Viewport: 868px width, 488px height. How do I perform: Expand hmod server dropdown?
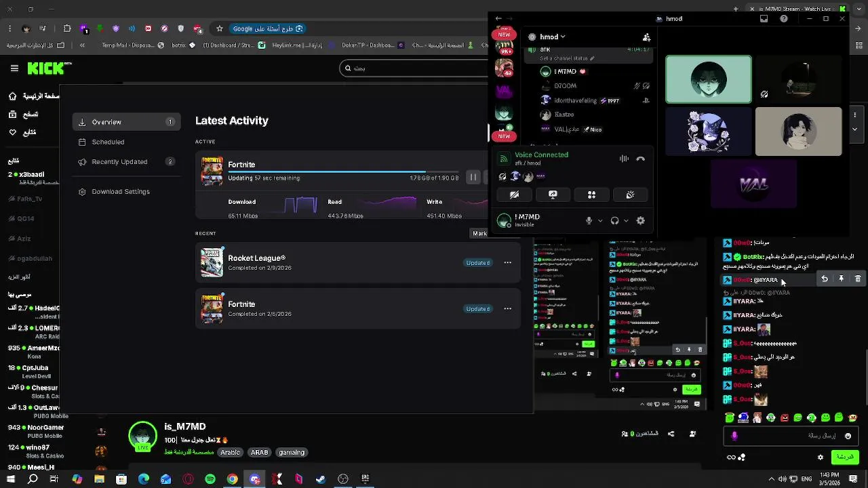tap(563, 37)
